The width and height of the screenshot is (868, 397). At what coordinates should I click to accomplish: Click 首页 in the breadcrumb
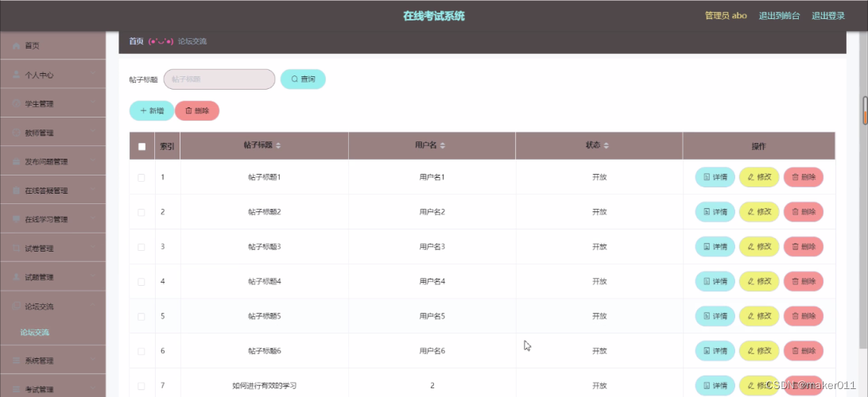pos(136,41)
